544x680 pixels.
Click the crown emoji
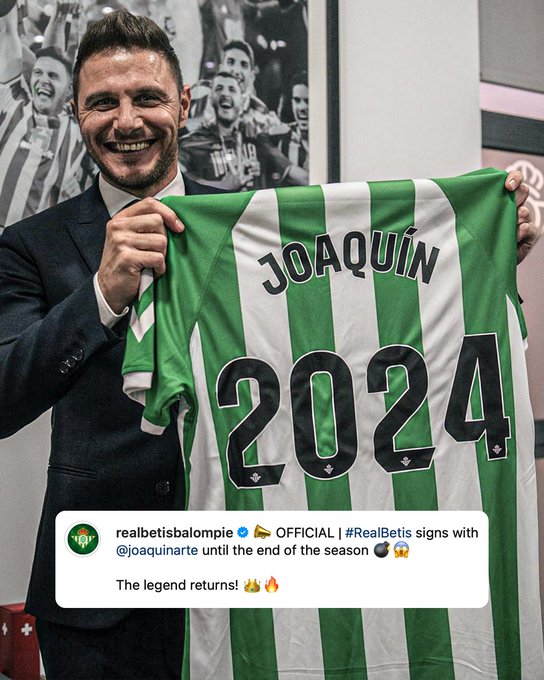pos(252,585)
